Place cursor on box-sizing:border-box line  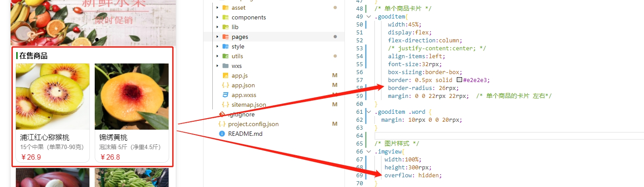(x=425, y=72)
